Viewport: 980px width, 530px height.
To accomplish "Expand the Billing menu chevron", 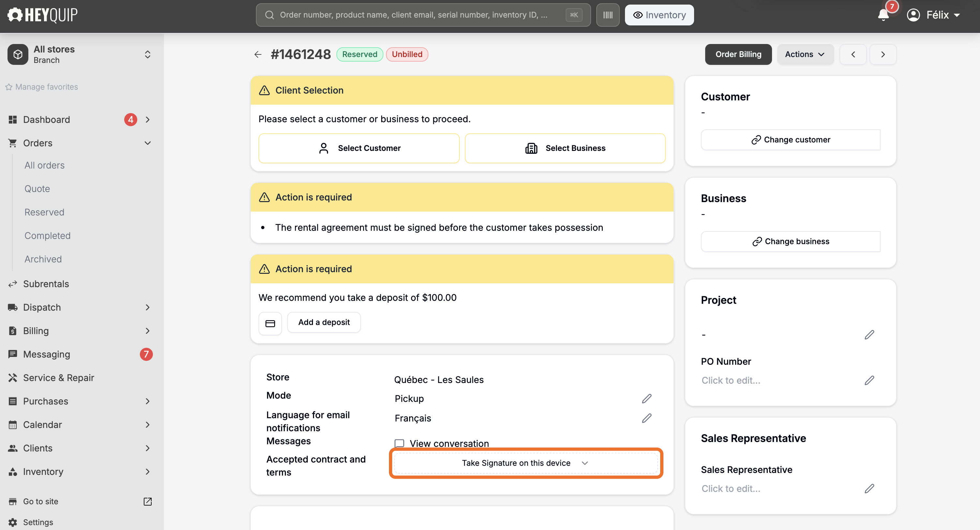I will (x=148, y=331).
